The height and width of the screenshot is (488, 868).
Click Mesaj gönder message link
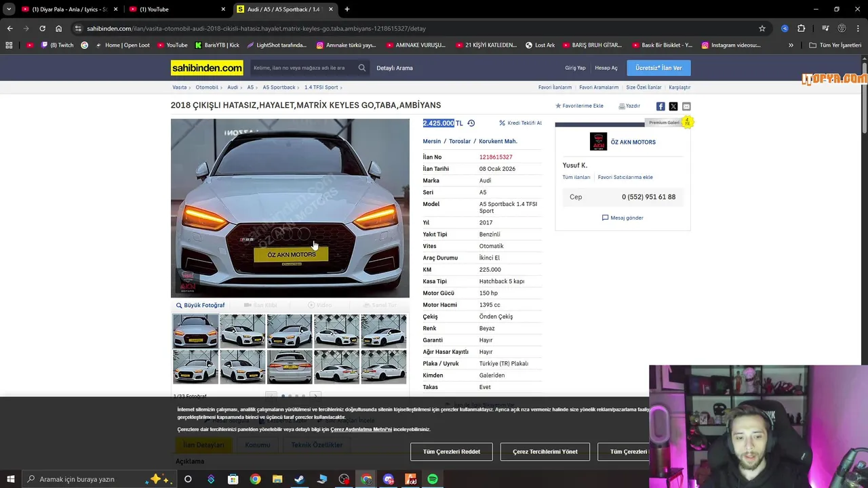pos(623,218)
